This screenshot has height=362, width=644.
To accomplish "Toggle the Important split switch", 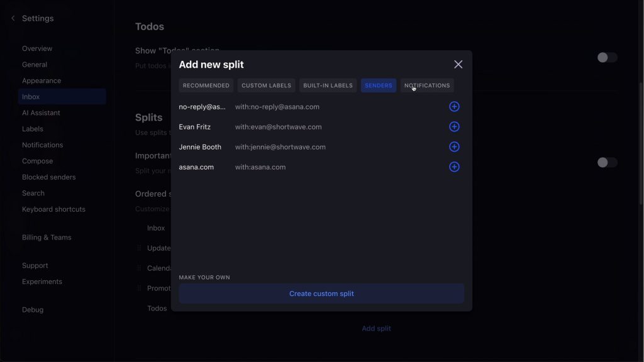I will point(606,163).
